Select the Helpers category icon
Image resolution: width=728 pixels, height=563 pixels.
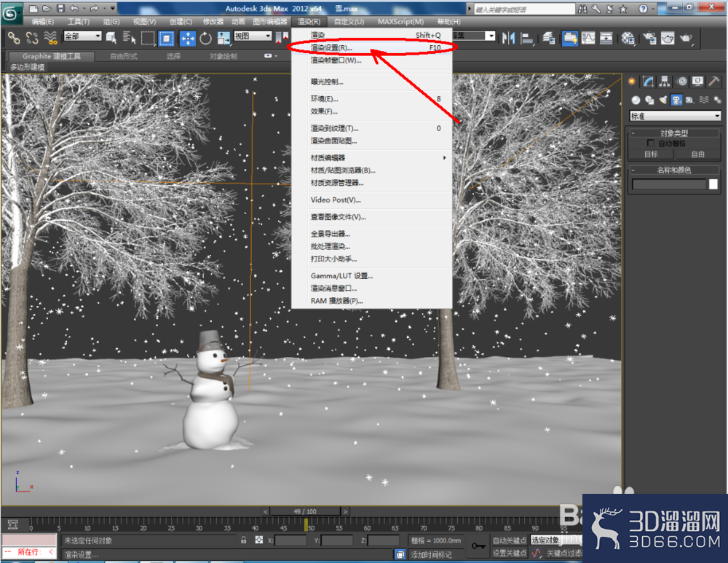[690, 100]
